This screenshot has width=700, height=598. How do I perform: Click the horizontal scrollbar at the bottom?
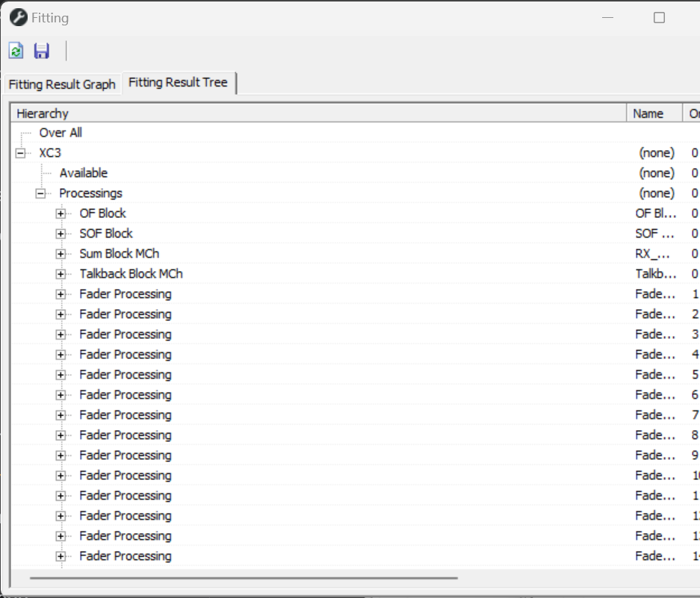tap(244, 577)
